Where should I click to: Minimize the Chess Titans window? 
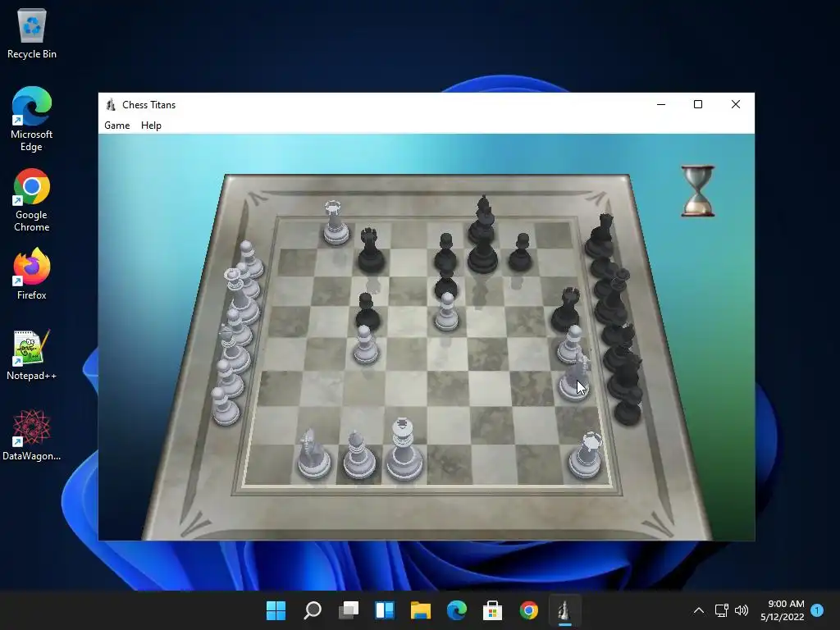[x=661, y=104]
